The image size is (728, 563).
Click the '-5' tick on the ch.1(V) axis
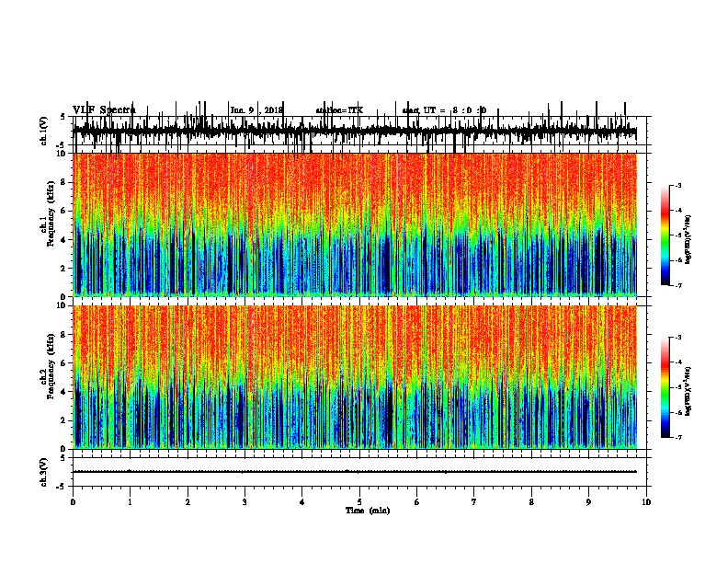pyautogui.click(x=62, y=145)
